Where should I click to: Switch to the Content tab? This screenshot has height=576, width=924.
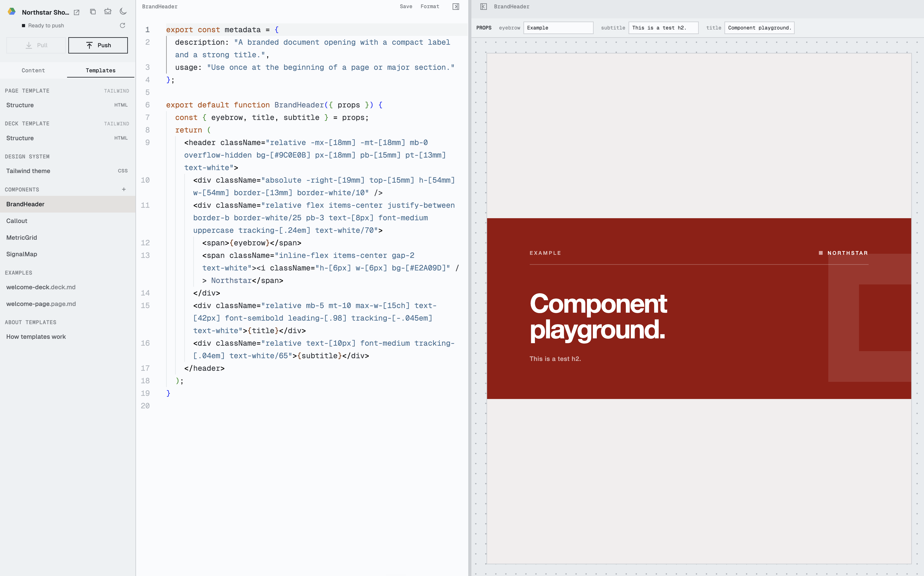(x=33, y=70)
